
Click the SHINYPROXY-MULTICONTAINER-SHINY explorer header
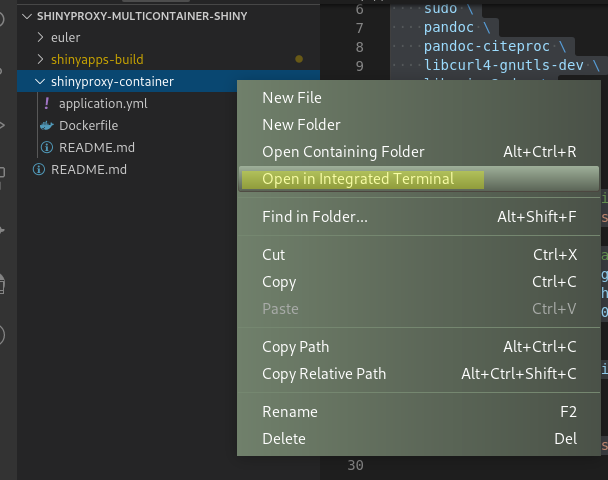pyautogui.click(x=141, y=16)
